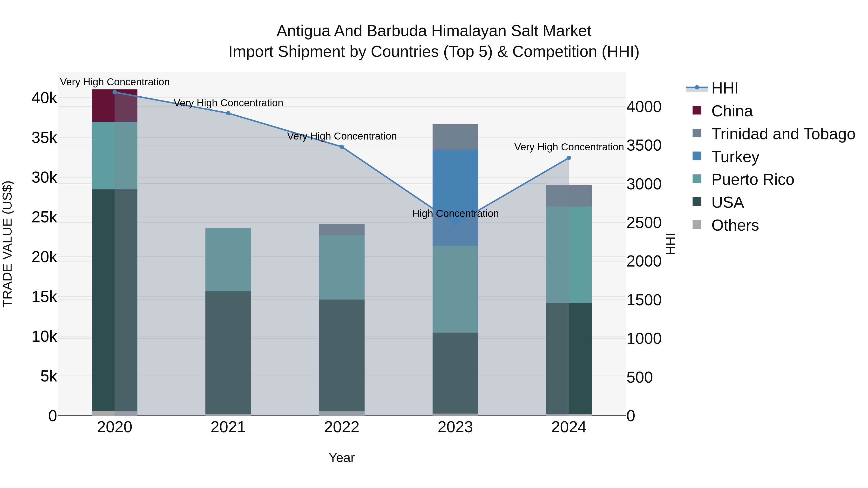Viewport: 868px width, 488px height.
Task: Click the 'TRADE VALUE (US$)' axis title
Action: (7, 244)
